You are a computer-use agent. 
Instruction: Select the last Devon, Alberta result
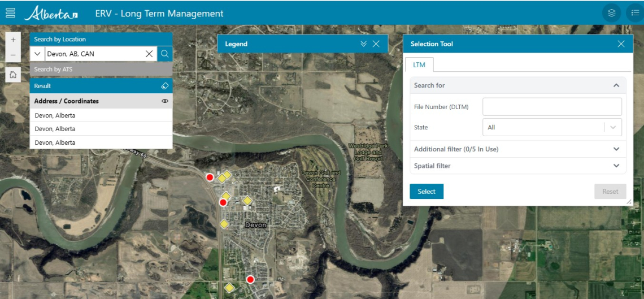point(101,142)
